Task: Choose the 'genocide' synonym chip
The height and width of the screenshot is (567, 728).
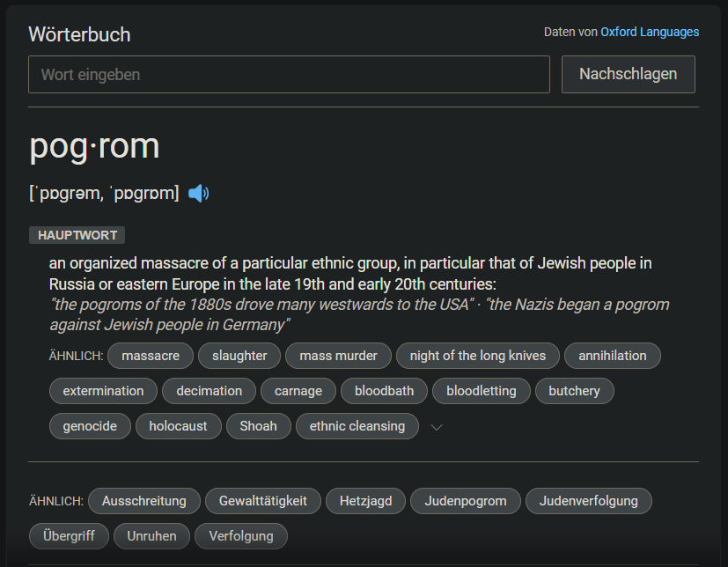Action: (x=90, y=426)
